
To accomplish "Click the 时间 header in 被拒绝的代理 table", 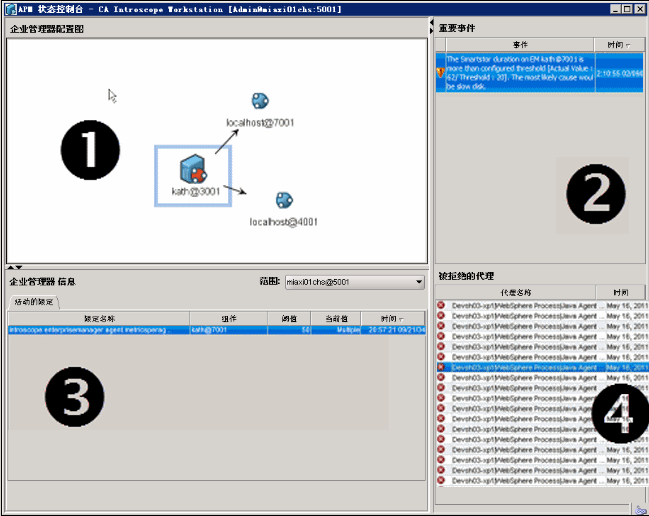I will click(620, 293).
